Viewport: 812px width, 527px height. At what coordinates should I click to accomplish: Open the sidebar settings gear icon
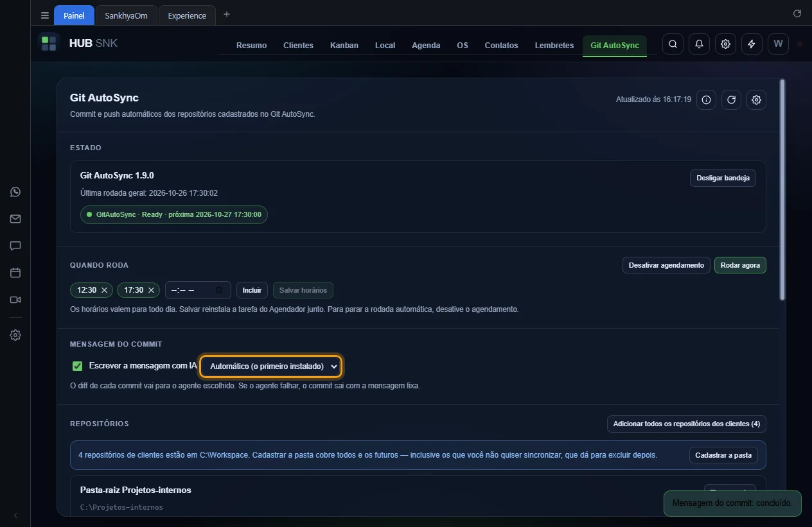[x=15, y=335]
